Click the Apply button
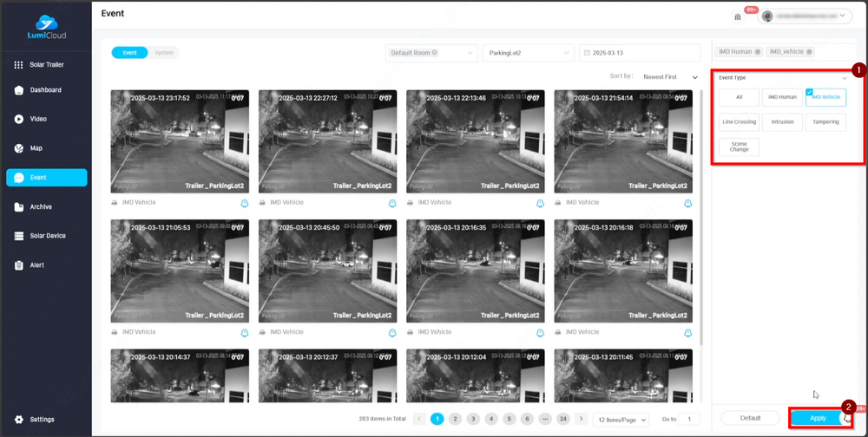This screenshot has height=437, width=868. tap(818, 418)
